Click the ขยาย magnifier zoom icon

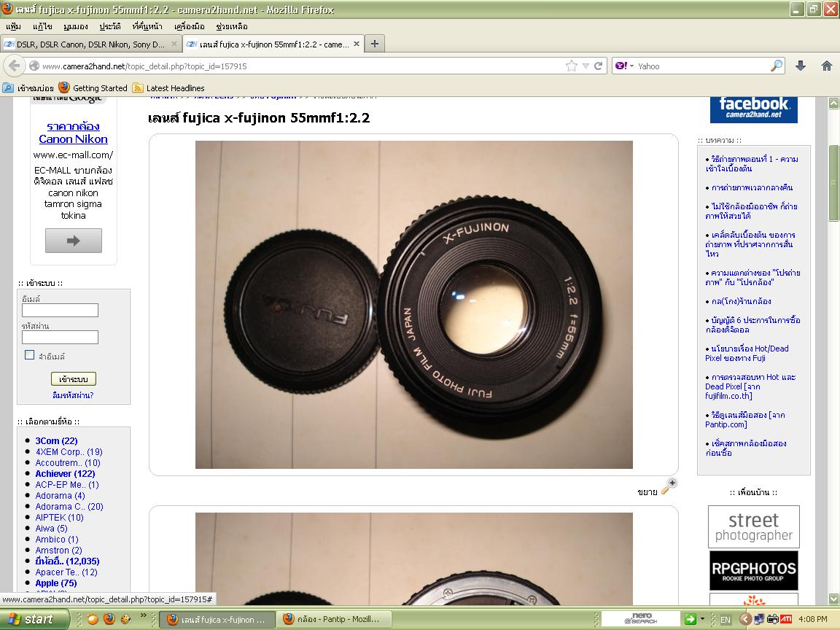(669, 486)
